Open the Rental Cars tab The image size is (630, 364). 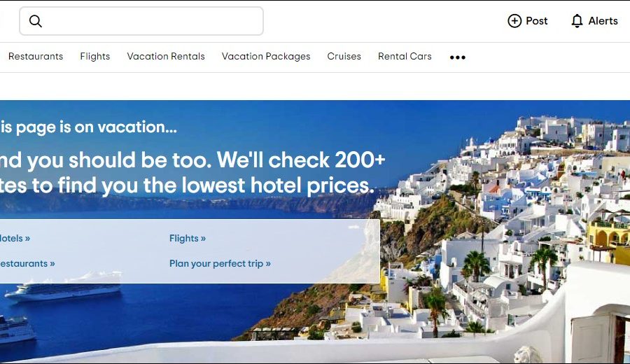click(x=405, y=56)
